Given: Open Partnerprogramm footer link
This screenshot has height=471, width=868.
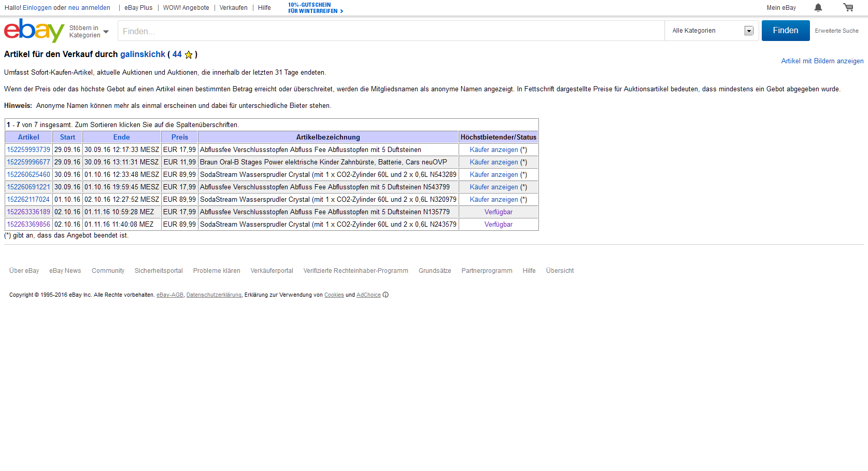Looking at the screenshot, I should [x=487, y=271].
